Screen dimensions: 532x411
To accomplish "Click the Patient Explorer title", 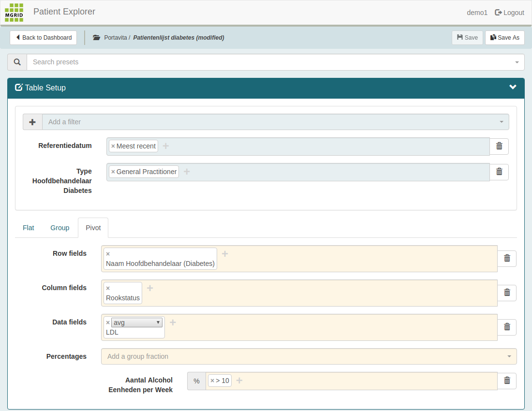I will pyautogui.click(x=64, y=12).
